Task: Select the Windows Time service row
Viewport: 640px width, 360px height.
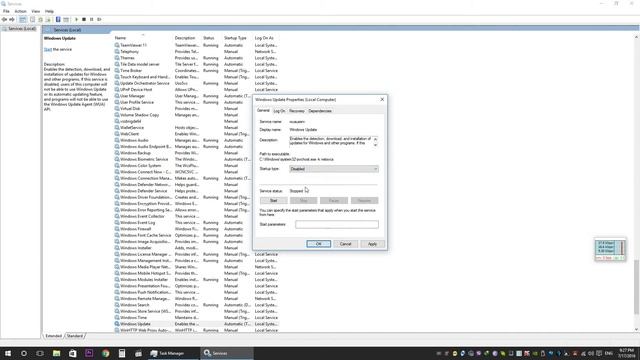Action: click(x=196, y=318)
